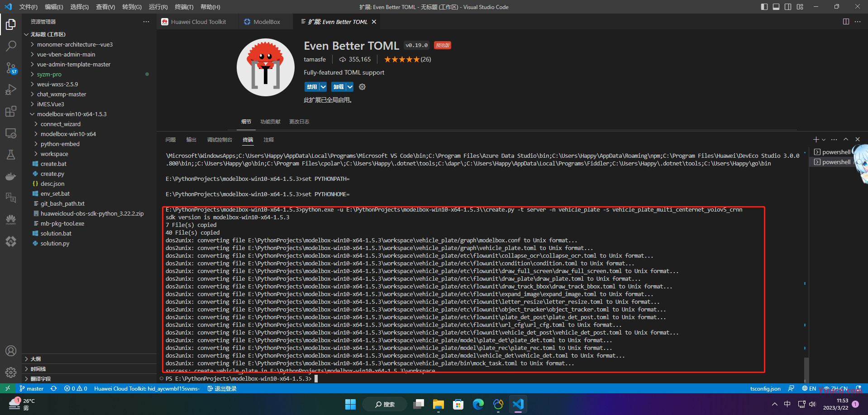Click the extension settings gear icon

362,87
